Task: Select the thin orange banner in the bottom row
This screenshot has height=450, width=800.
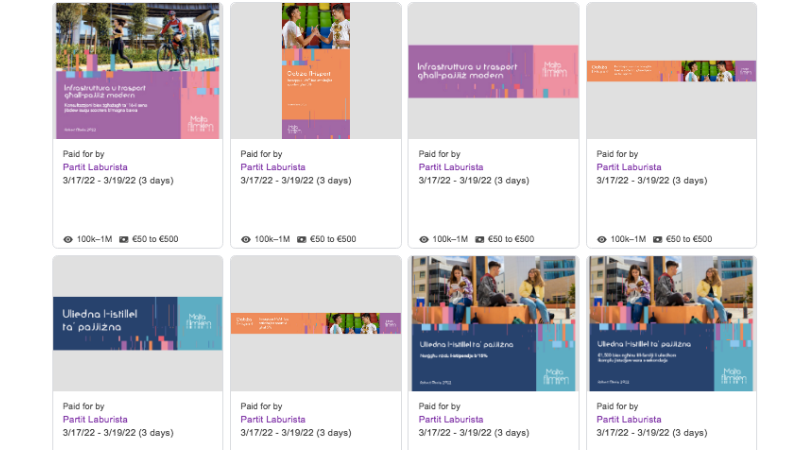Action: coord(315,323)
